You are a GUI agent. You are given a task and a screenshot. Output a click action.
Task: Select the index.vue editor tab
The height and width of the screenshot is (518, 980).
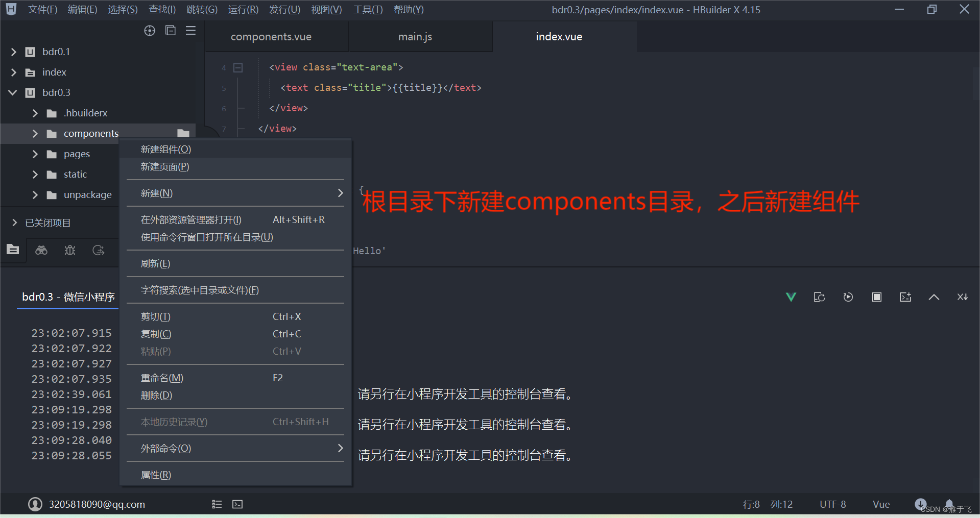[x=564, y=37]
